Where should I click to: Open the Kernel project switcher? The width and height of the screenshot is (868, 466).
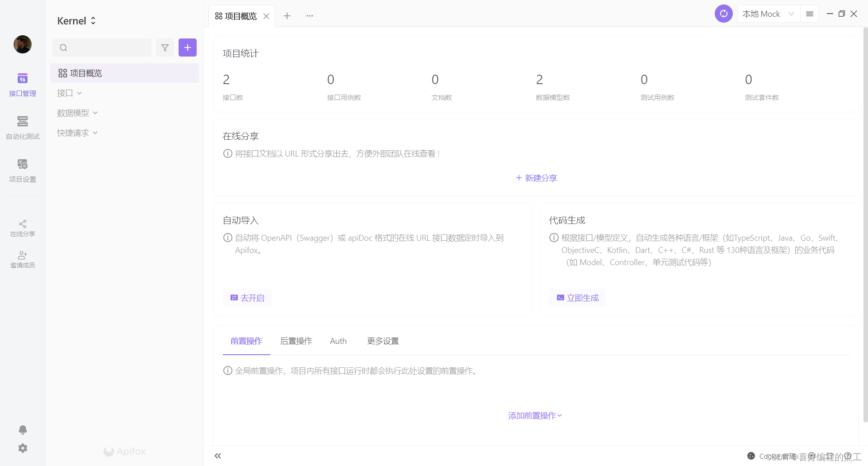tap(77, 21)
